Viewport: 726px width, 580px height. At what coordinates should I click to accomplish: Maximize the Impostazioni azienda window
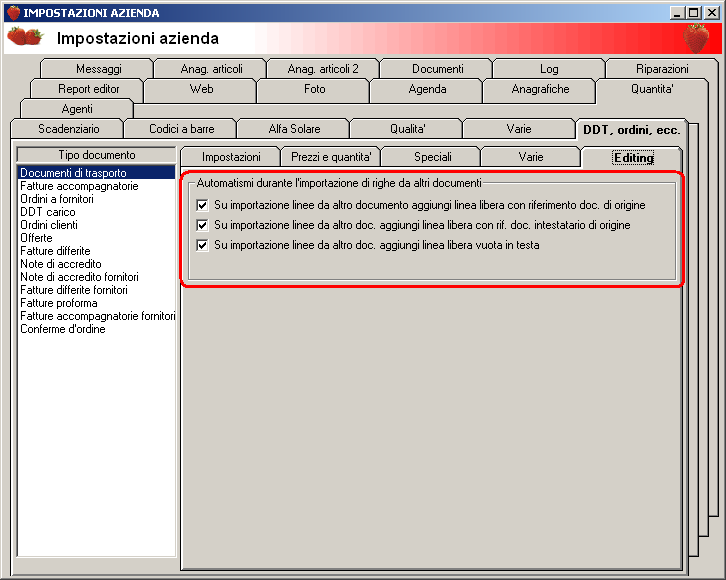[694, 12]
